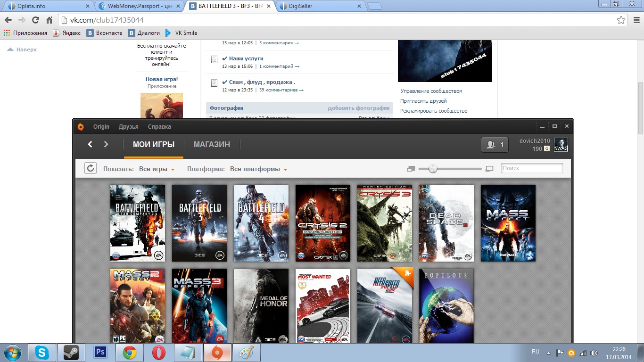Click the dovich2010 profile avatar
The height and width of the screenshot is (362, 644).
[561, 145]
